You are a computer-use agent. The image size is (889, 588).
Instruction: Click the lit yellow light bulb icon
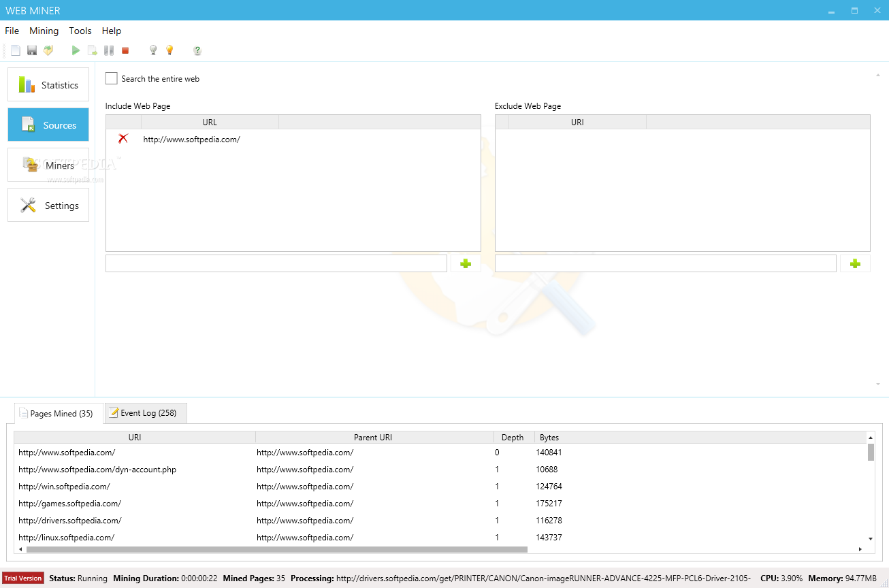[x=169, y=50]
